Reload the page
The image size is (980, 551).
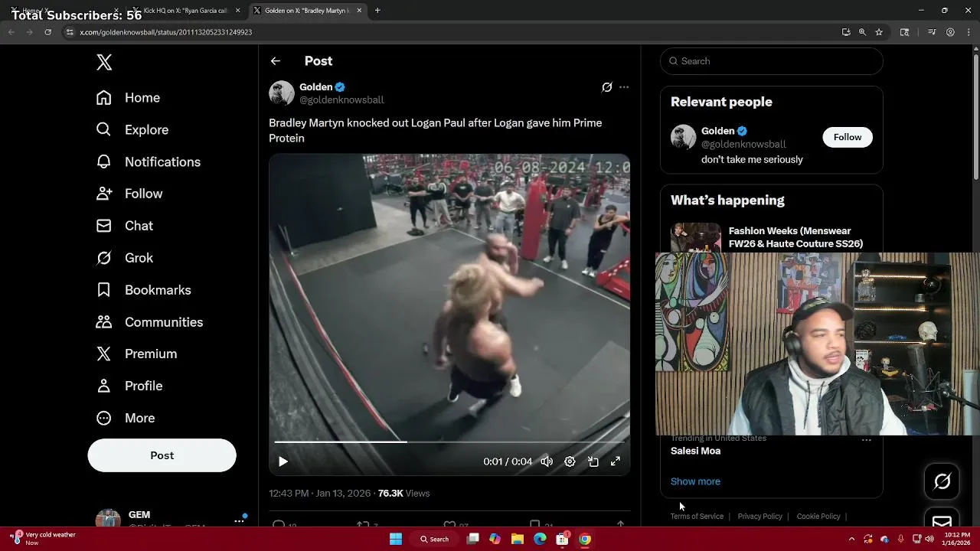coord(47,32)
